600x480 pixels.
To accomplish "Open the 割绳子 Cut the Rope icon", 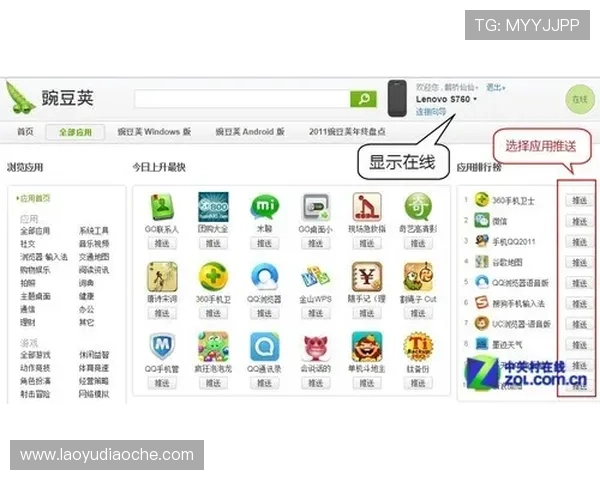I will [418, 277].
